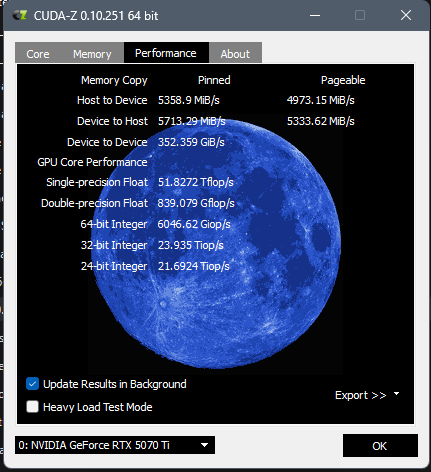Click the CUDA-Z app icon in title bar
The width and height of the screenshot is (431, 472).
pos(20,15)
